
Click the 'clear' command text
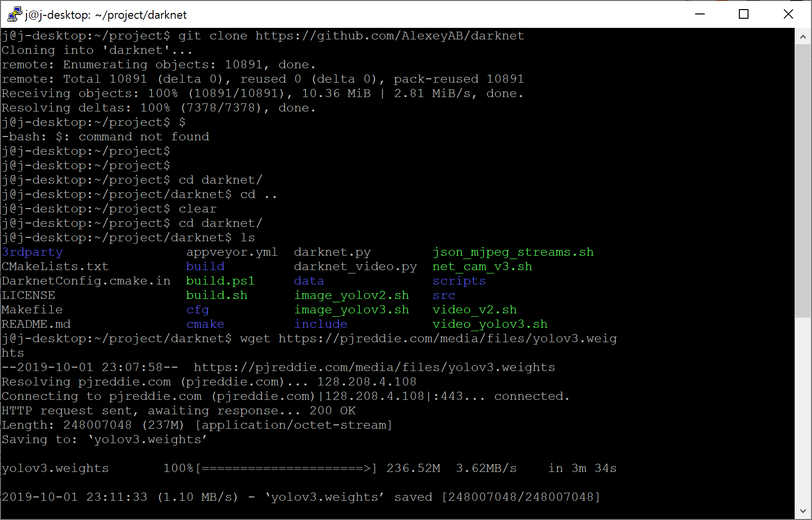[198, 209]
